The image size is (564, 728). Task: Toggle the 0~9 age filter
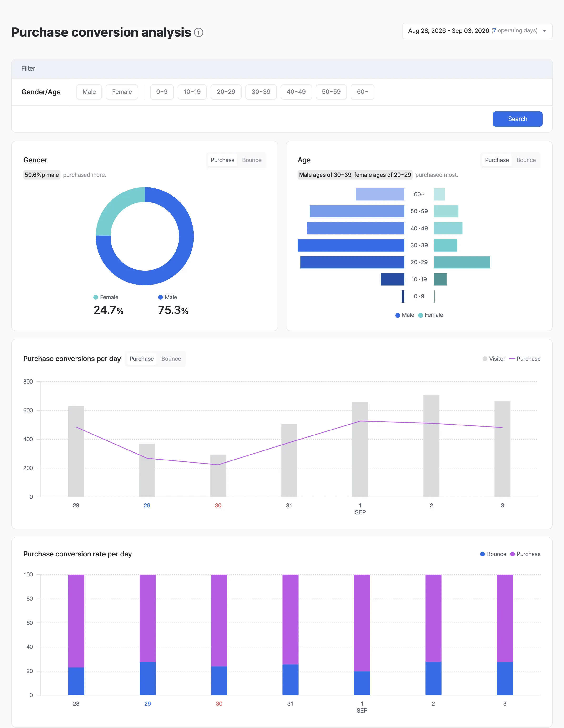coord(162,92)
